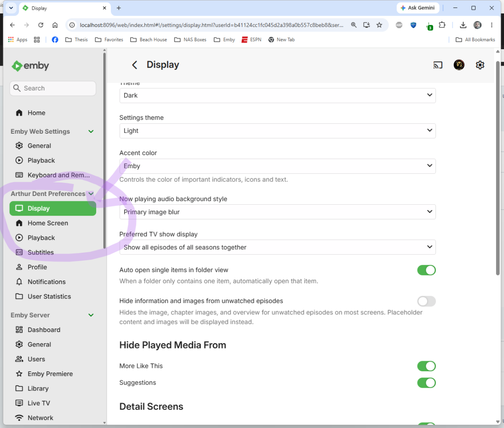Open All Bookmarks folder
The width and height of the screenshot is (504, 428).
[475, 40]
